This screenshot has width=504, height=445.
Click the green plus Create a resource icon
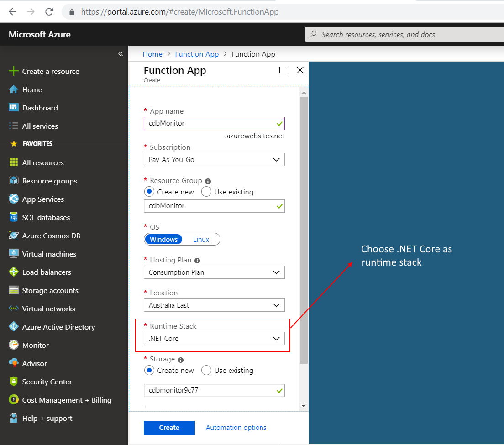14,71
